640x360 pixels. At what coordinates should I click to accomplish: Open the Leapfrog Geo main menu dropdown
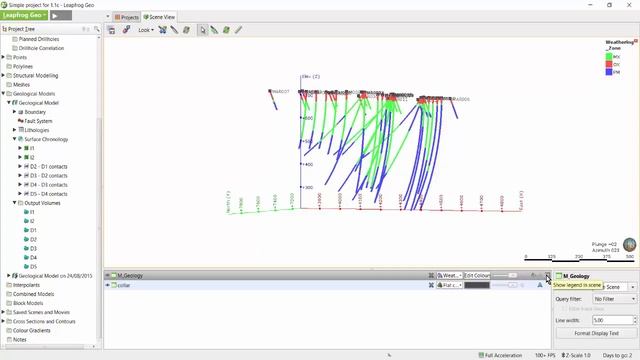click(x=24, y=16)
